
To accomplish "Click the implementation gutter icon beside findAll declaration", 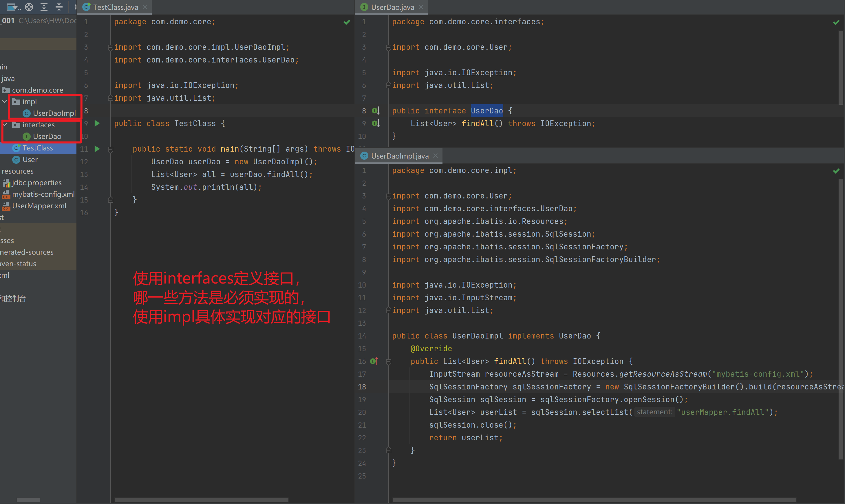I will point(375,123).
